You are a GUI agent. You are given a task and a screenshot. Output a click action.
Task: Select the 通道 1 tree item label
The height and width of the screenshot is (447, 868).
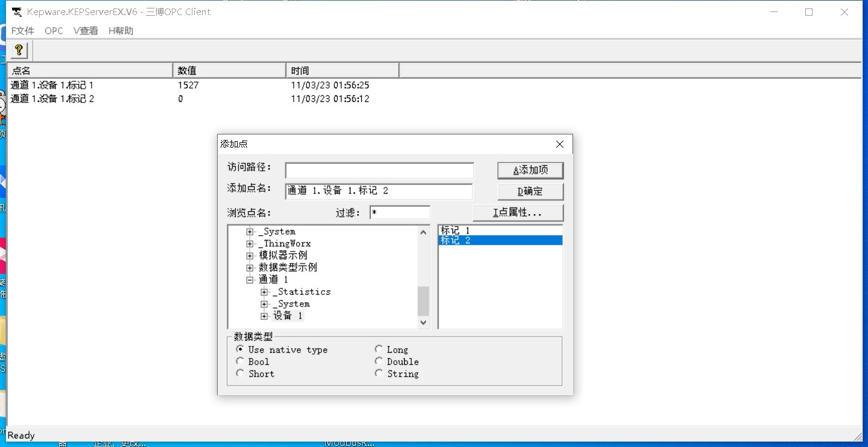click(x=273, y=280)
